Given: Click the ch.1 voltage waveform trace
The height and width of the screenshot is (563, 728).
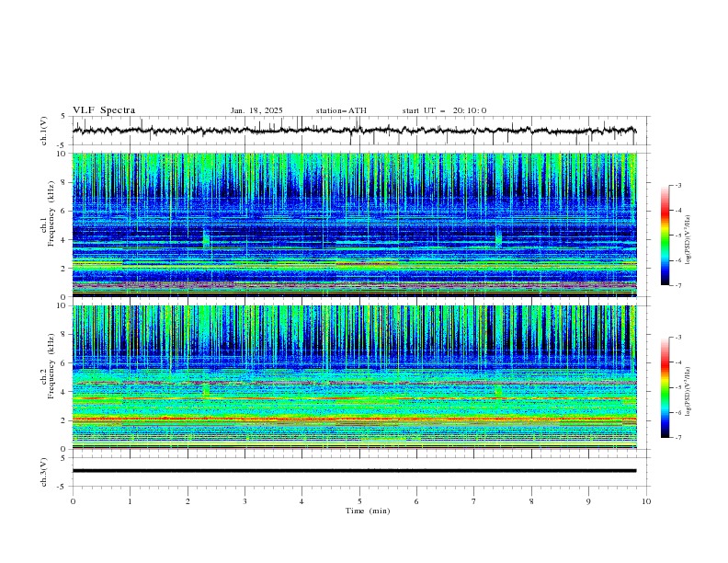Looking at the screenshot, I should point(354,131).
